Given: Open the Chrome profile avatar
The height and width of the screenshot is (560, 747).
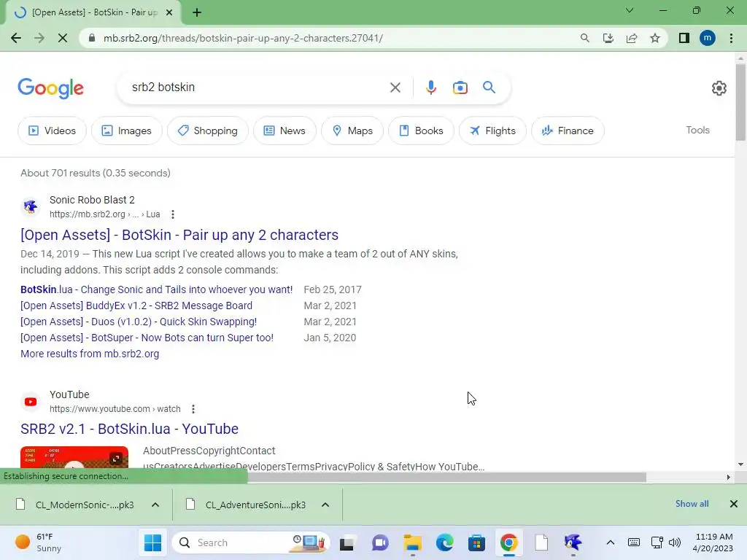Looking at the screenshot, I should click(x=708, y=38).
